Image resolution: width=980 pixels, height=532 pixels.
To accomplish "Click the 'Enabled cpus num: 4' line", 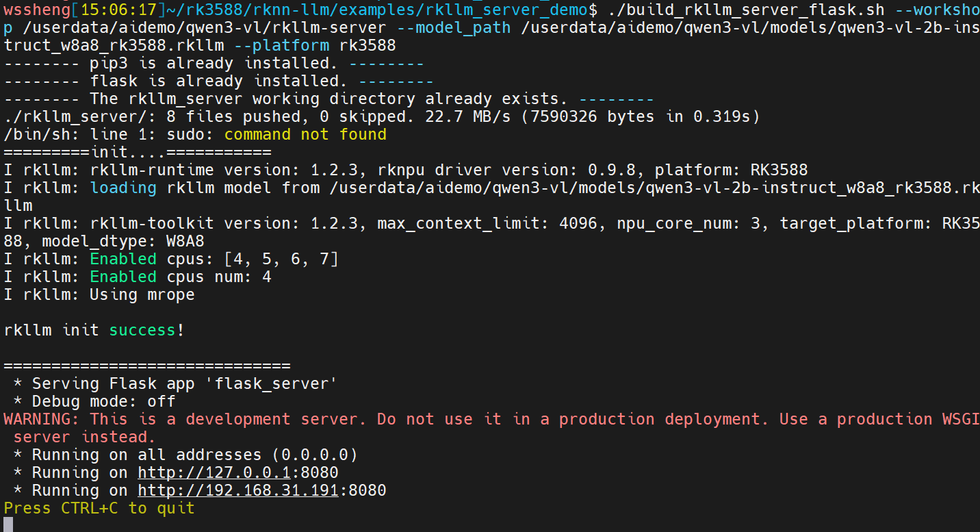I will [181, 277].
